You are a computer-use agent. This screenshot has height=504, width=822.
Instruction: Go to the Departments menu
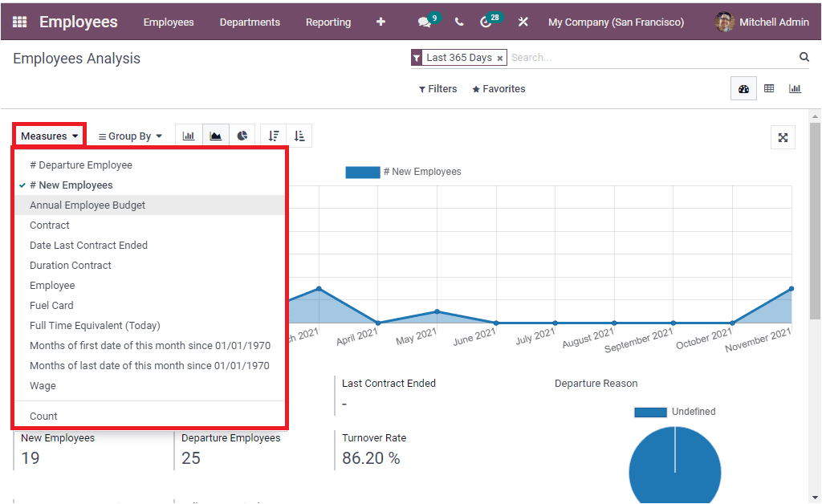249,22
